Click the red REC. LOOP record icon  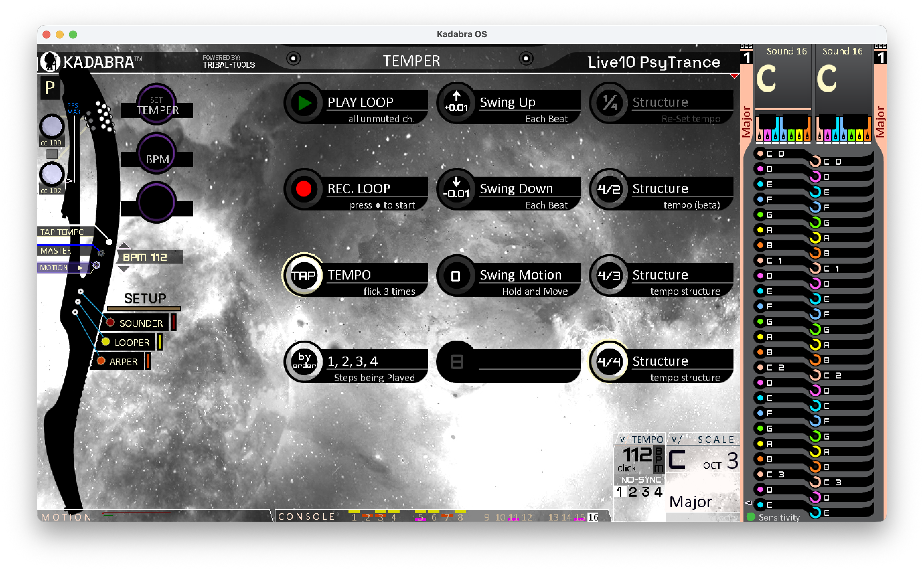(x=304, y=189)
